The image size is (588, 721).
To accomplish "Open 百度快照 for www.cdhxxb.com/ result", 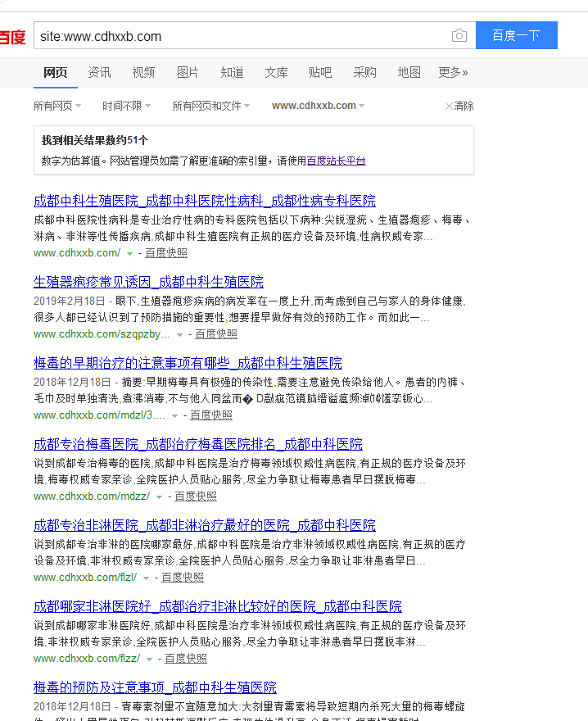I will point(166,253).
